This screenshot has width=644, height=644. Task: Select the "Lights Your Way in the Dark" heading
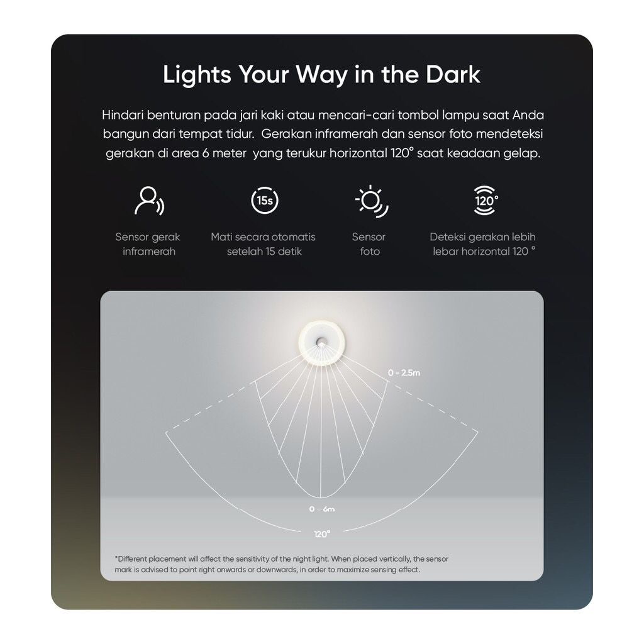[x=321, y=74]
